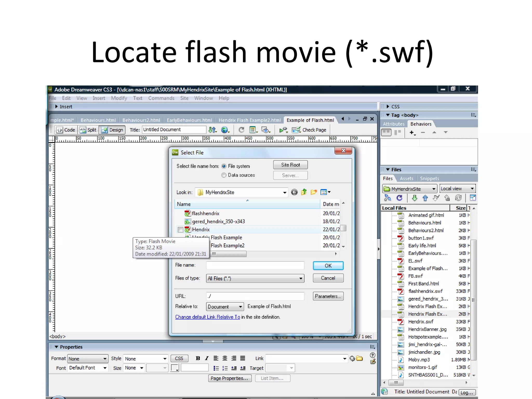Expand Files panel to show sites

coord(473,198)
